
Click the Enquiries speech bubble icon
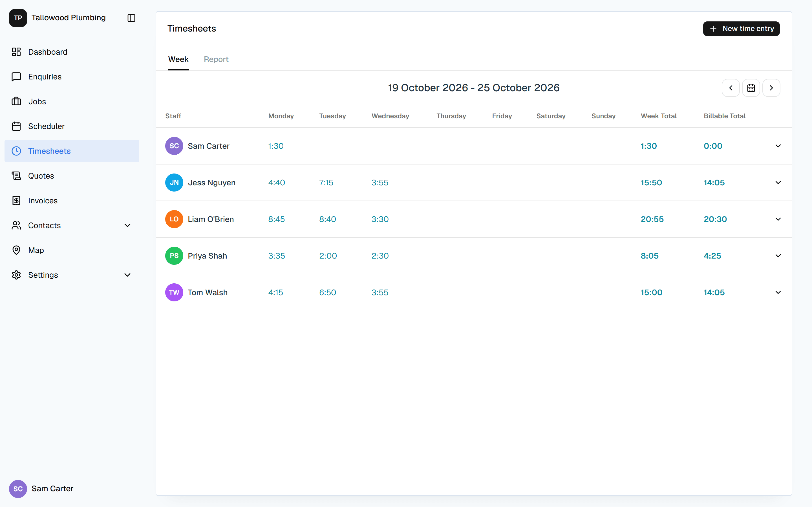coord(16,77)
